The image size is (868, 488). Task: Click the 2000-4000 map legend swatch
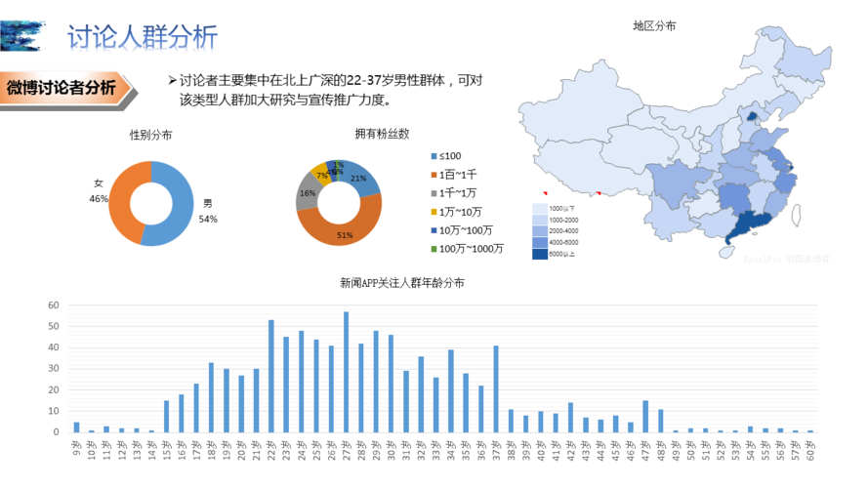pyautogui.click(x=540, y=231)
